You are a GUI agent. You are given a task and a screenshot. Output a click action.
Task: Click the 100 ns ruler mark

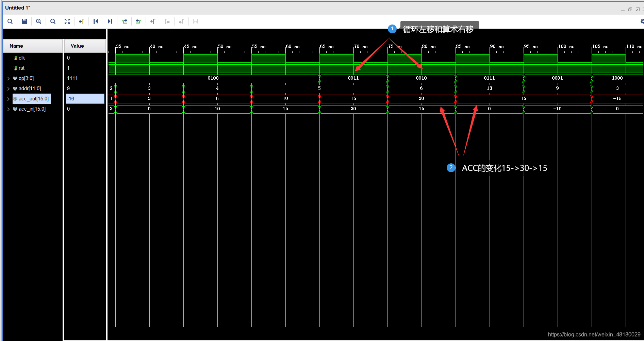click(566, 47)
